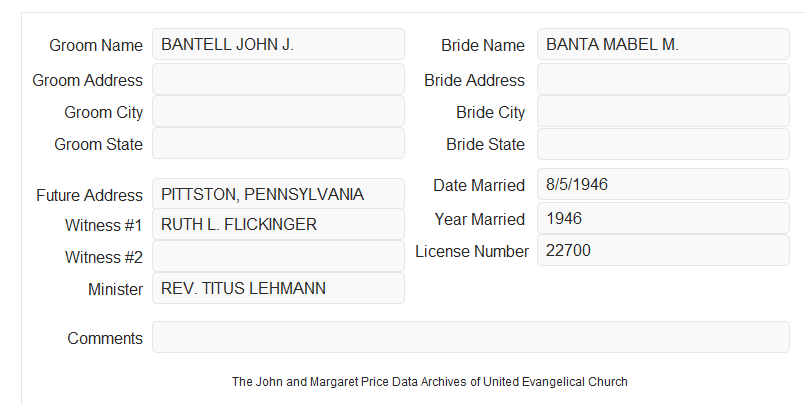The image size is (805, 405).
Task: Click the Year Married field showing 1946
Action: pyautogui.click(x=663, y=218)
